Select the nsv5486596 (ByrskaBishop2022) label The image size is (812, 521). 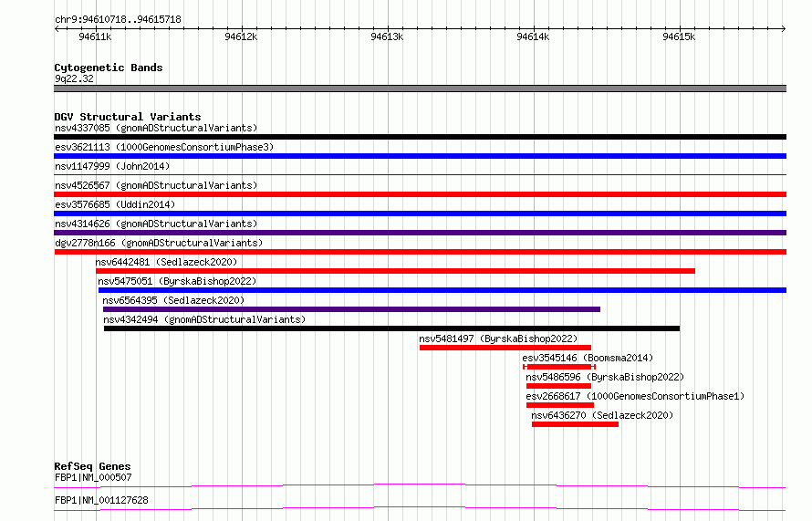click(605, 377)
